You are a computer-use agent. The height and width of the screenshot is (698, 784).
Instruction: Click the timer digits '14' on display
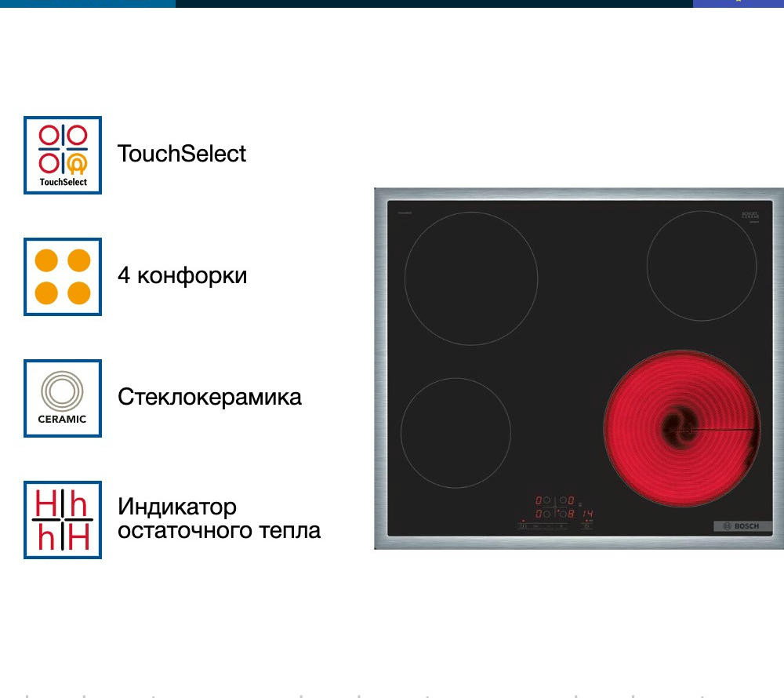586,514
